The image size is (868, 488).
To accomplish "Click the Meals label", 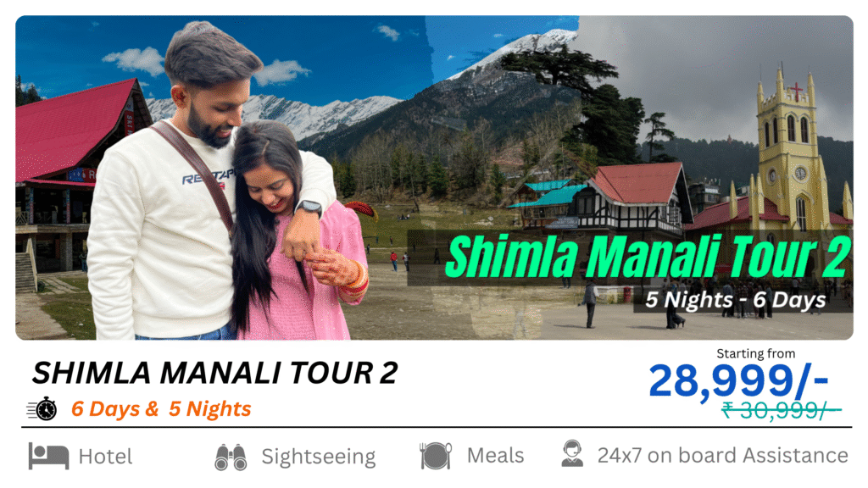I will (495, 456).
